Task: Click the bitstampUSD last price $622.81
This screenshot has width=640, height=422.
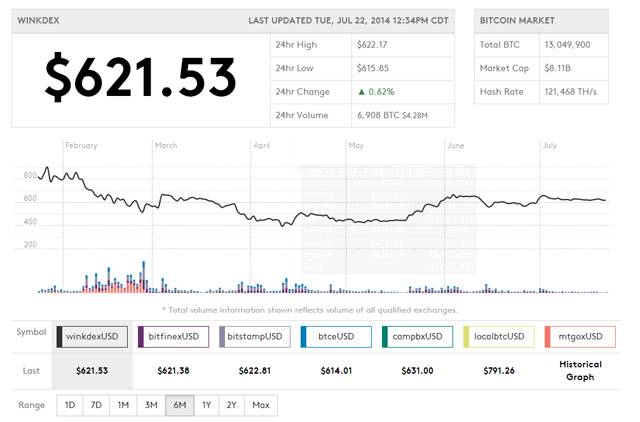Action: point(255,371)
